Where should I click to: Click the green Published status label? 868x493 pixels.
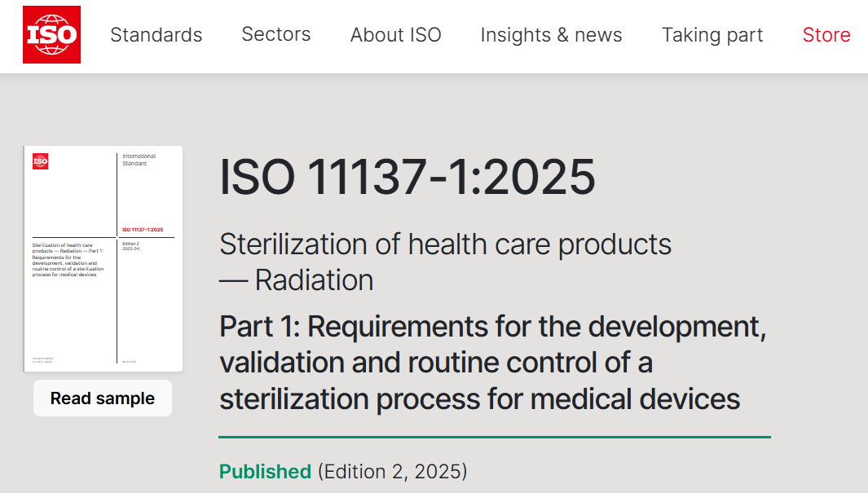coord(265,471)
